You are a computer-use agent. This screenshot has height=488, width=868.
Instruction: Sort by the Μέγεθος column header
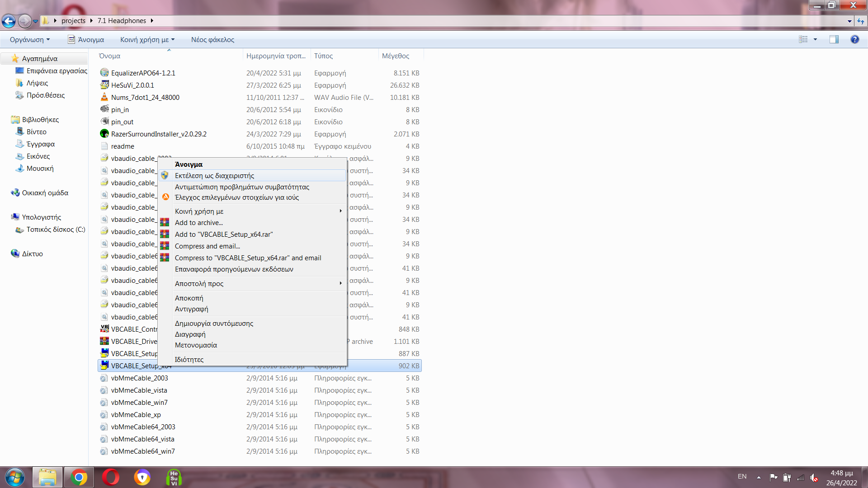[x=396, y=56]
